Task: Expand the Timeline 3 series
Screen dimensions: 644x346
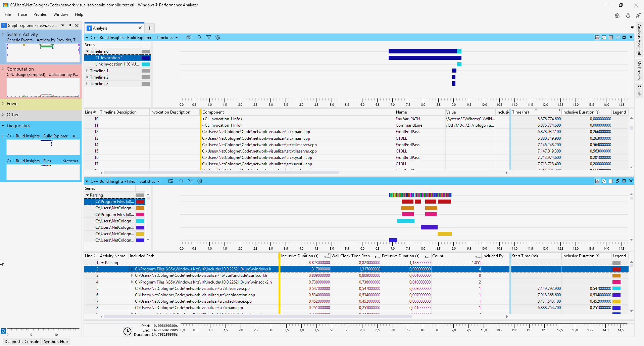Action: click(87, 84)
